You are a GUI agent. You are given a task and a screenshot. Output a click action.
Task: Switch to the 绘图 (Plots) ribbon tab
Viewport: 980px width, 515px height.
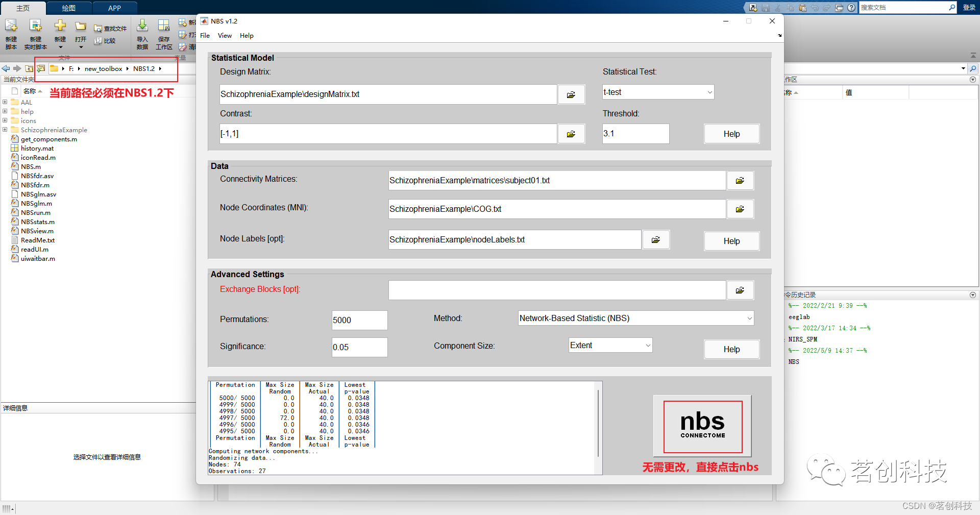pyautogui.click(x=68, y=8)
